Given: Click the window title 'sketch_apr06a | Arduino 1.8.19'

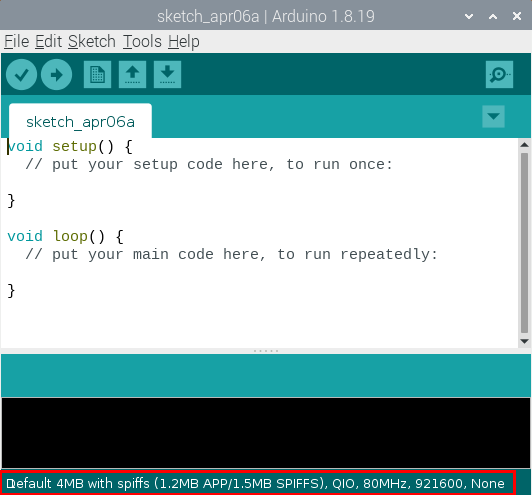Looking at the screenshot, I should [x=266, y=16].
